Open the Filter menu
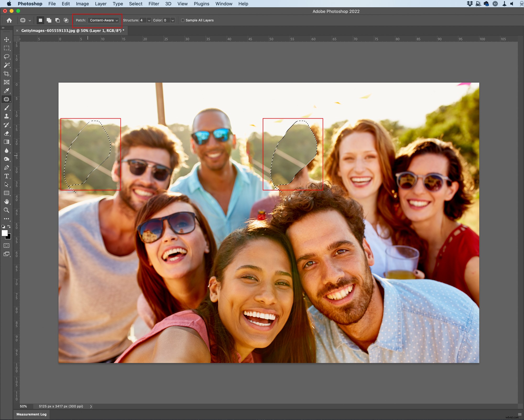The image size is (524, 420). click(154, 4)
